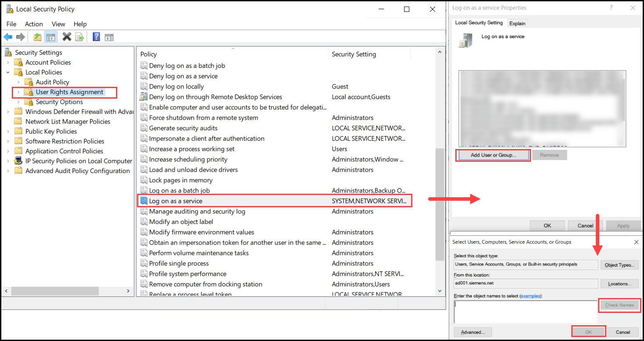644x341 pixels.
Task: Collapse the Local Policies tree node
Action: coord(8,72)
